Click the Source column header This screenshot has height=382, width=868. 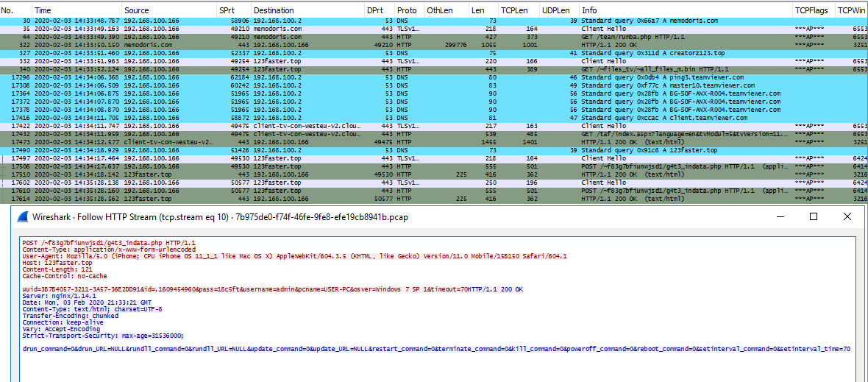pos(169,10)
